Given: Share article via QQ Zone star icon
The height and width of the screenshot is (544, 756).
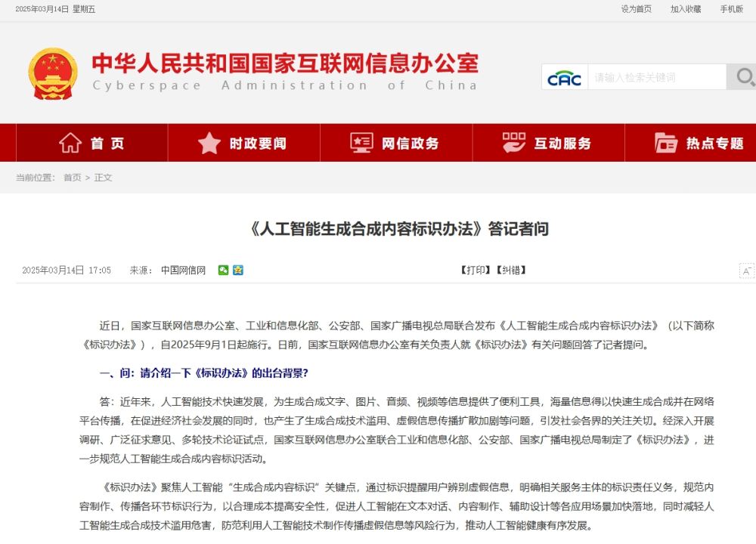Looking at the screenshot, I should point(238,270).
